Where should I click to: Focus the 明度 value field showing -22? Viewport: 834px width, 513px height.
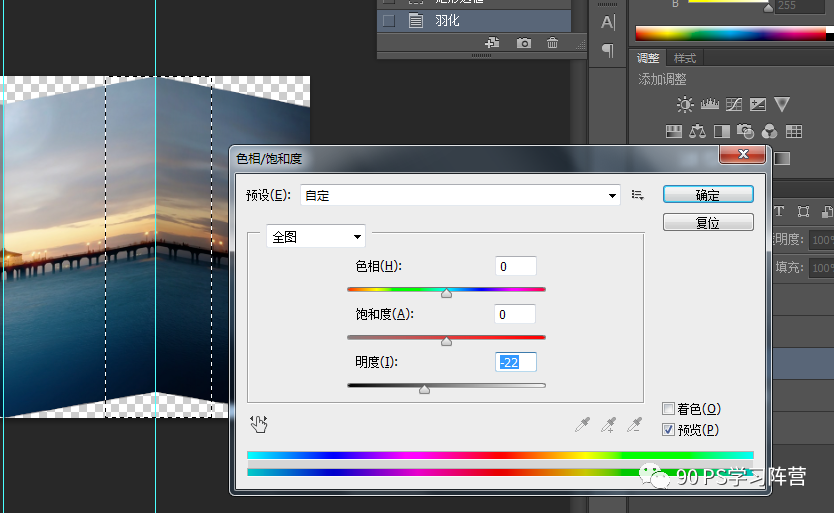pyautogui.click(x=515, y=362)
